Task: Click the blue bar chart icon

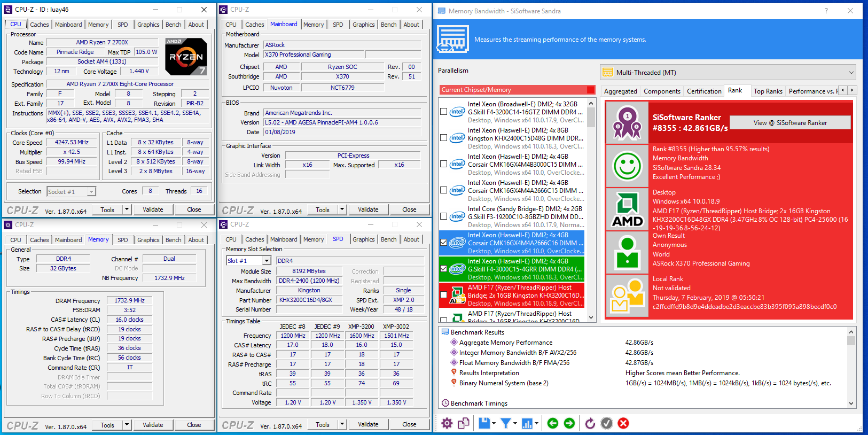Action: click(527, 423)
